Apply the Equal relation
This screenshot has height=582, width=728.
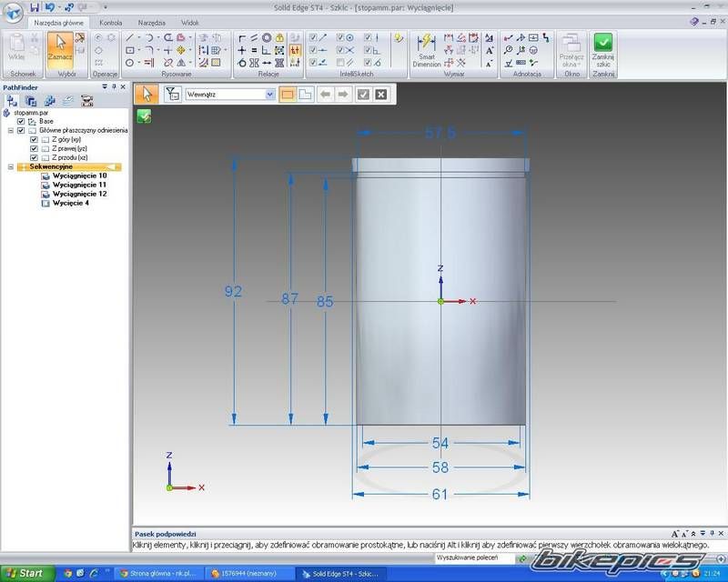(x=255, y=50)
